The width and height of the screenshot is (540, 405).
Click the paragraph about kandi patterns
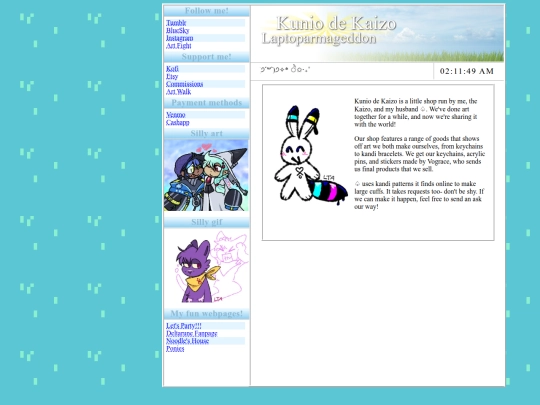(x=419, y=195)
